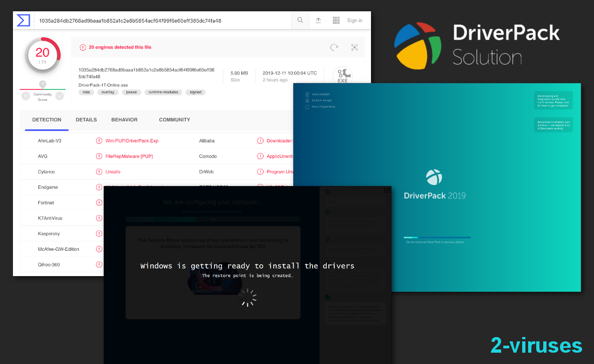Expand the report with the fullscreen corners icon

[x=354, y=47]
